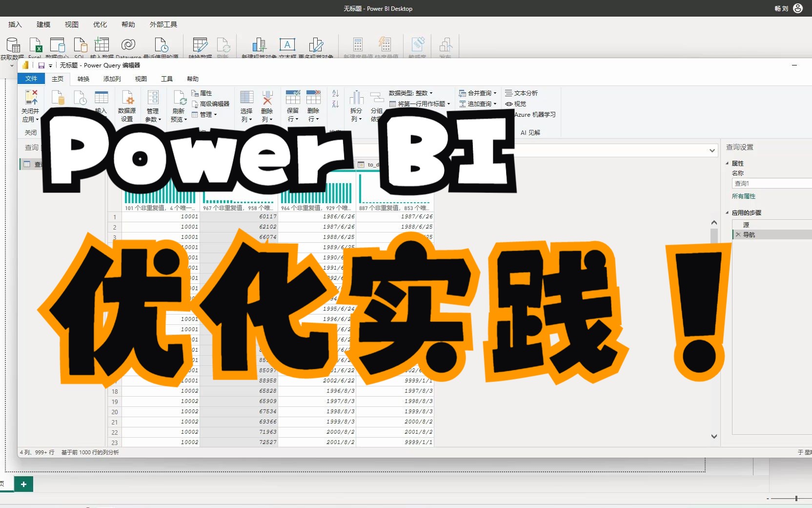Collapse the 属性 section in query settings
812x508 pixels.
(727, 163)
